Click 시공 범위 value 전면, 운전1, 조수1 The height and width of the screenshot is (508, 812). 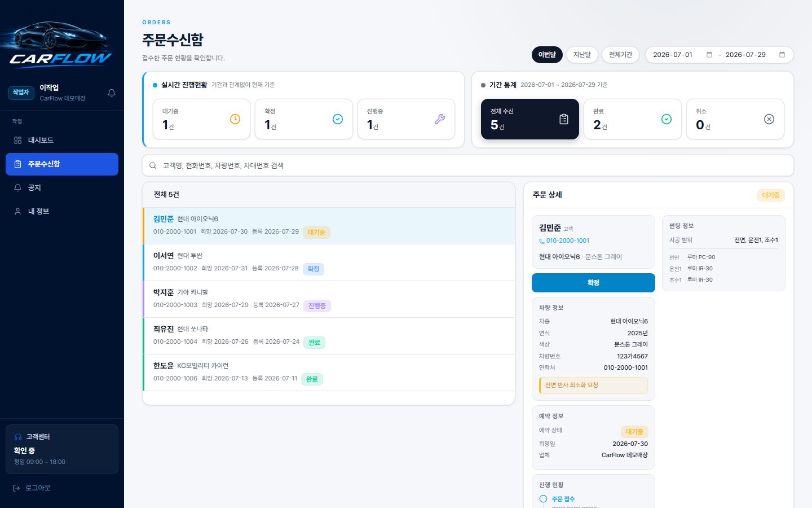click(x=756, y=240)
